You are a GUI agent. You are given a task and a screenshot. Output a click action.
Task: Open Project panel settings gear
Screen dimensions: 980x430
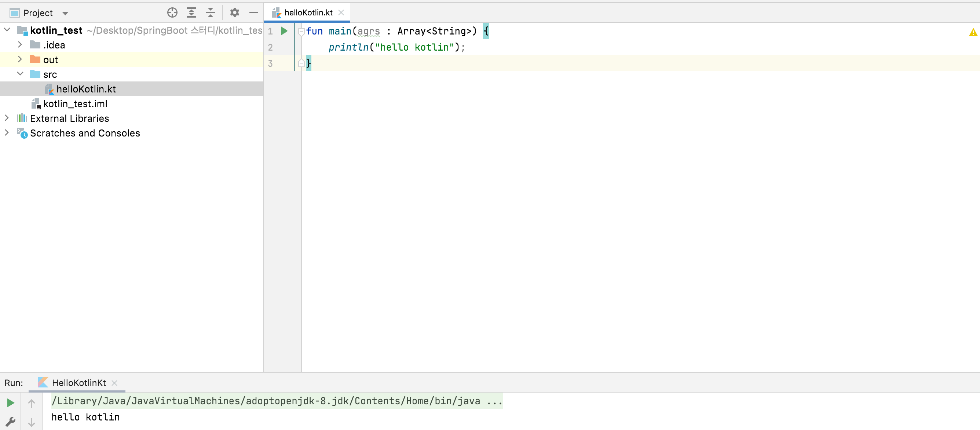click(x=234, y=12)
